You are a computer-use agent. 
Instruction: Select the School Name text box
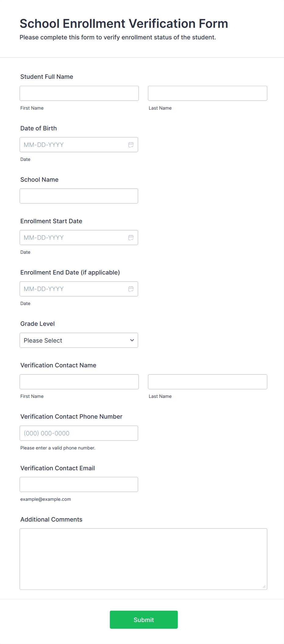click(x=79, y=196)
